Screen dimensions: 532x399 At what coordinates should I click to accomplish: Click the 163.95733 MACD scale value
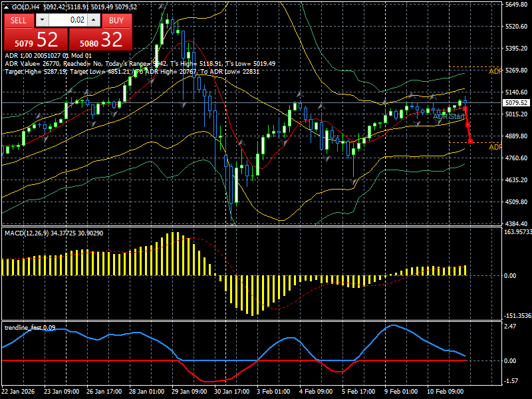518,232
